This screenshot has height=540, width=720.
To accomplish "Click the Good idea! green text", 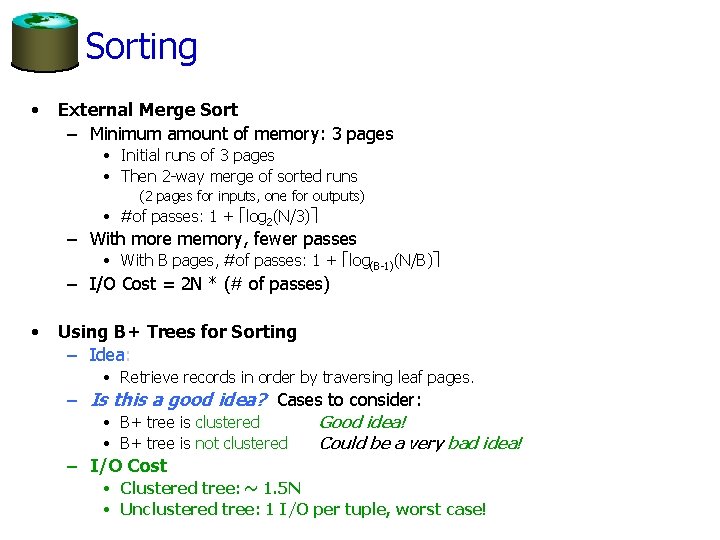I will (x=363, y=422).
